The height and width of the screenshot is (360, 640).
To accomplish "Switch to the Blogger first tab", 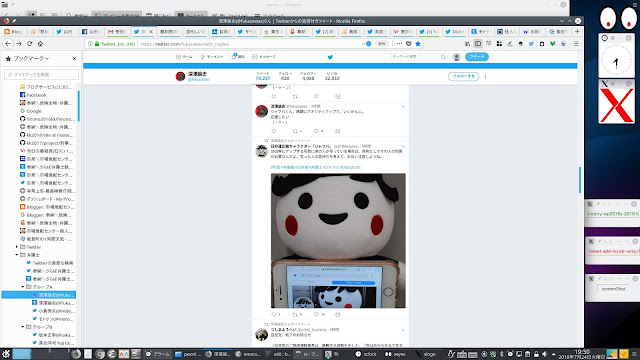I will pyautogui.click(x=13, y=31).
